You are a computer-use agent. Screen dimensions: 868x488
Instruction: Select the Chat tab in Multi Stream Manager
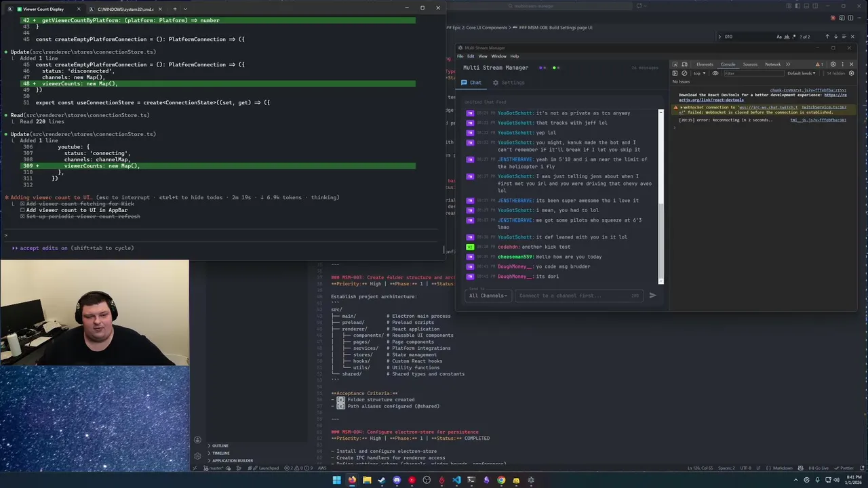471,83
